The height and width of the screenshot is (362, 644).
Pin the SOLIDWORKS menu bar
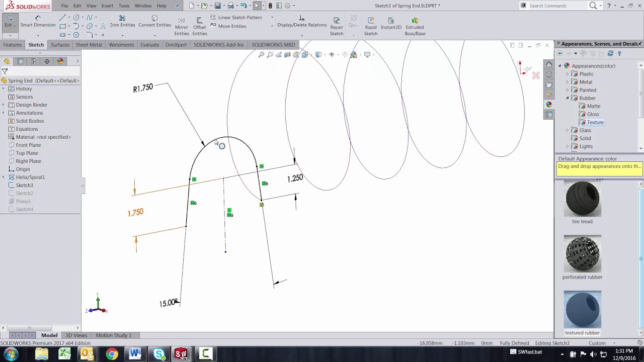pos(177,6)
